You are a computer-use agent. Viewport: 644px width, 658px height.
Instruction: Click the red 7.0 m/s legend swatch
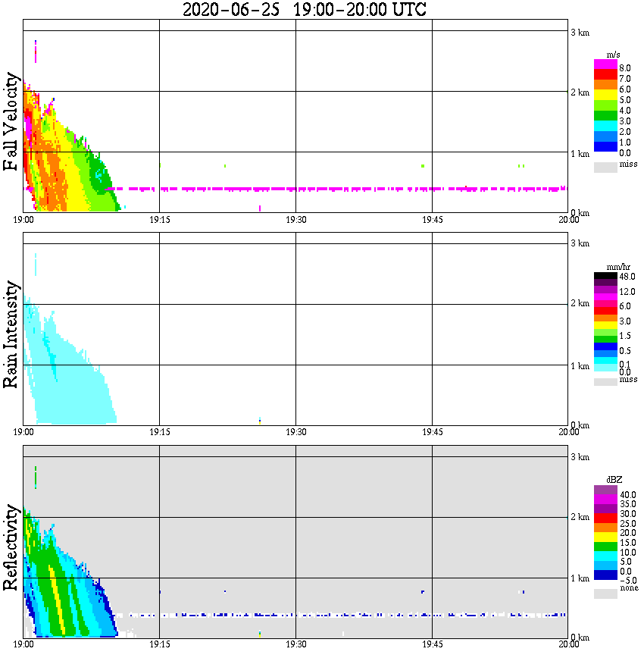pyautogui.click(x=605, y=75)
